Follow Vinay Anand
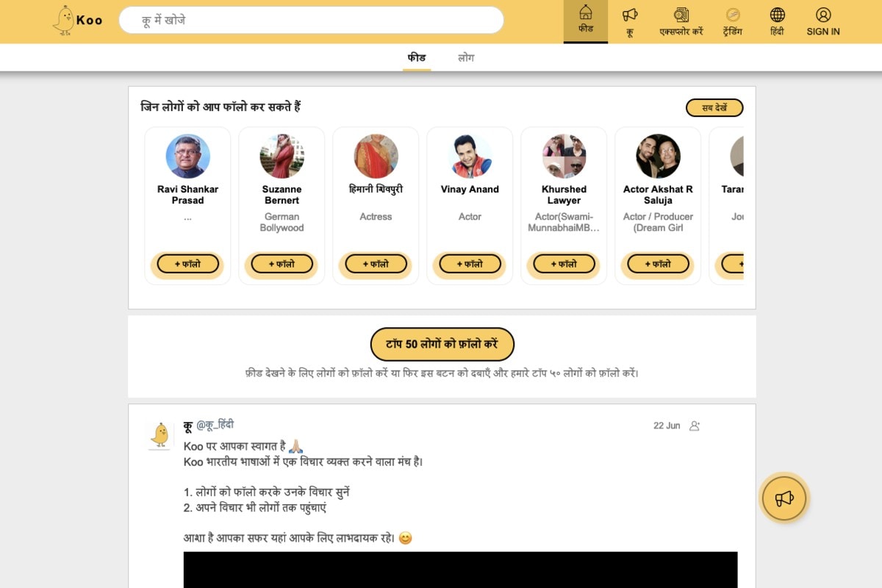882x588 pixels. tap(470, 264)
